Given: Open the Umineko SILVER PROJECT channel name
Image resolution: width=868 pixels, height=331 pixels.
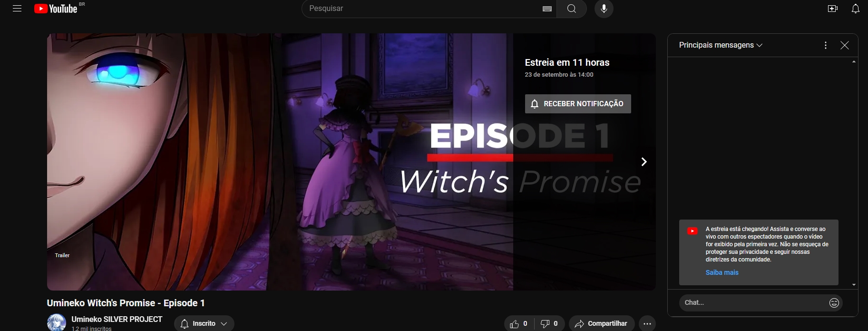Looking at the screenshot, I should tap(117, 319).
